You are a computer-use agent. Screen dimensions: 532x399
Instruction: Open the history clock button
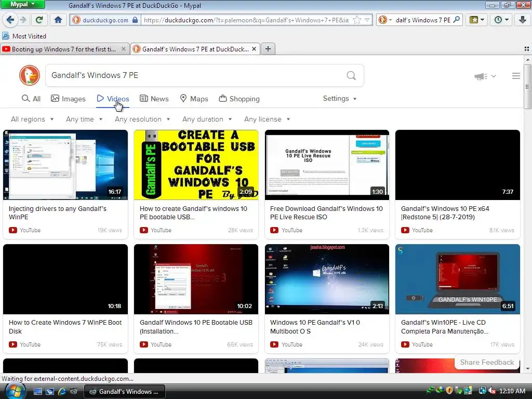(501, 20)
